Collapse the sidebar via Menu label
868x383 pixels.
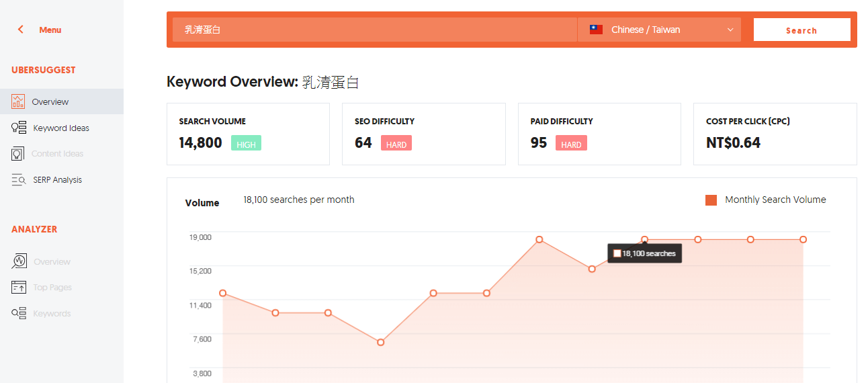(50, 30)
